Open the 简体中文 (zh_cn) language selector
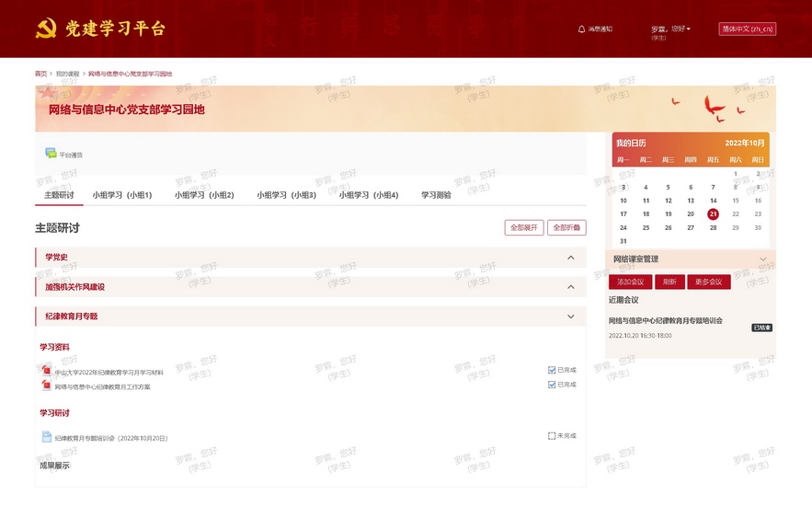 click(x=747, y=29)
